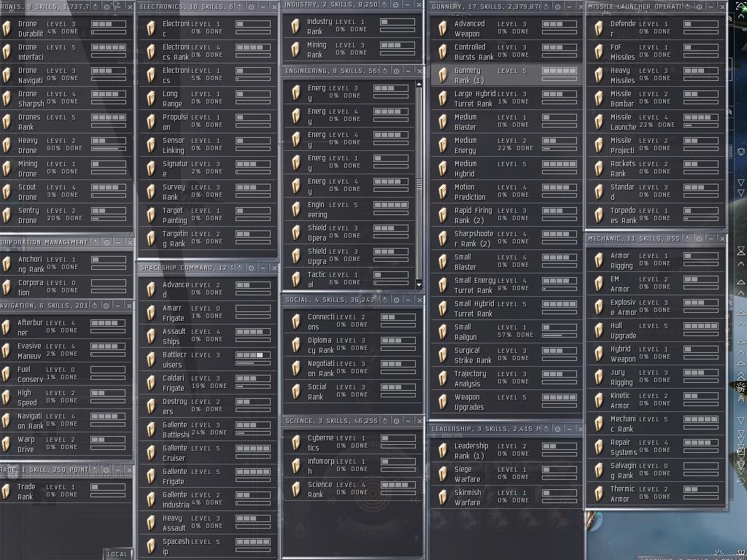The image size is (747, 560).
Task: Toggle the pin icon on the Electronics window
Action: 239,7
